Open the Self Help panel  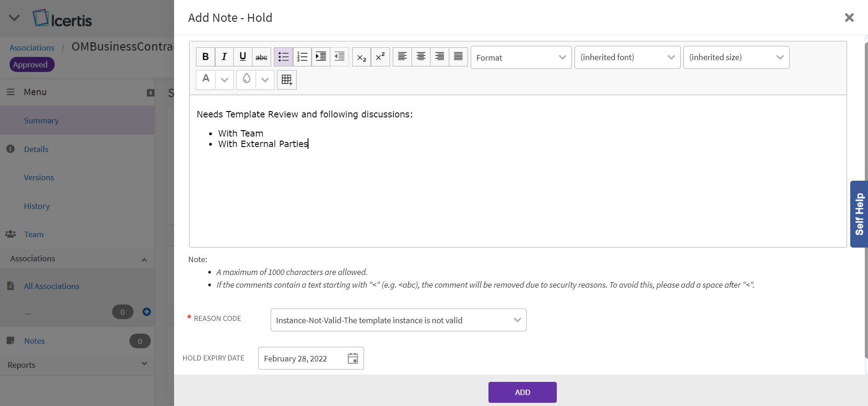click(859, 214)
